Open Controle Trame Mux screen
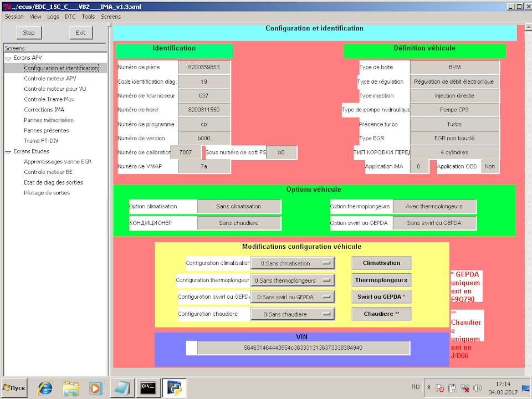Image resolution: width=532 pixels, height=399 pixels. [x=49, y=99]
